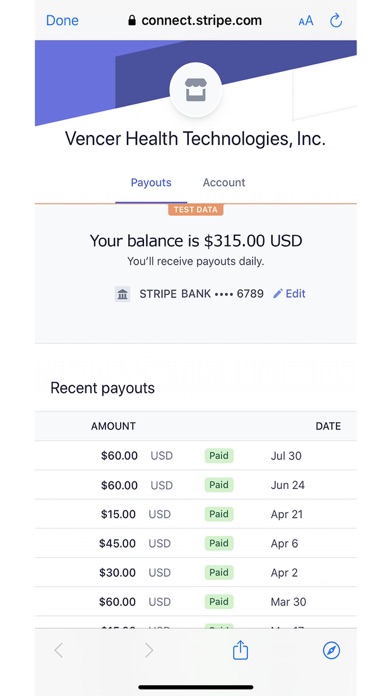Click the Mar 30 payout row
This screenshot has height=696, width=392.
196,601
